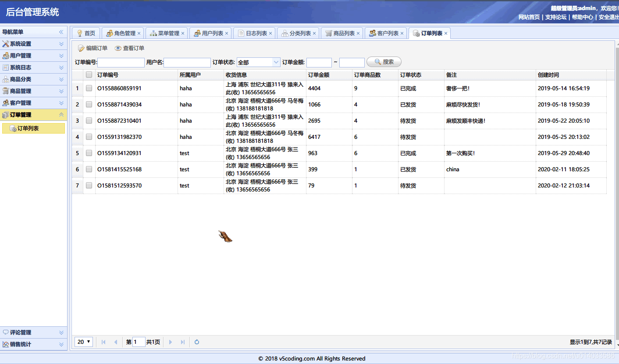619x364 pixels.
Task: Click the 销售统计 chart icon
Action: (x=6, y=344)
